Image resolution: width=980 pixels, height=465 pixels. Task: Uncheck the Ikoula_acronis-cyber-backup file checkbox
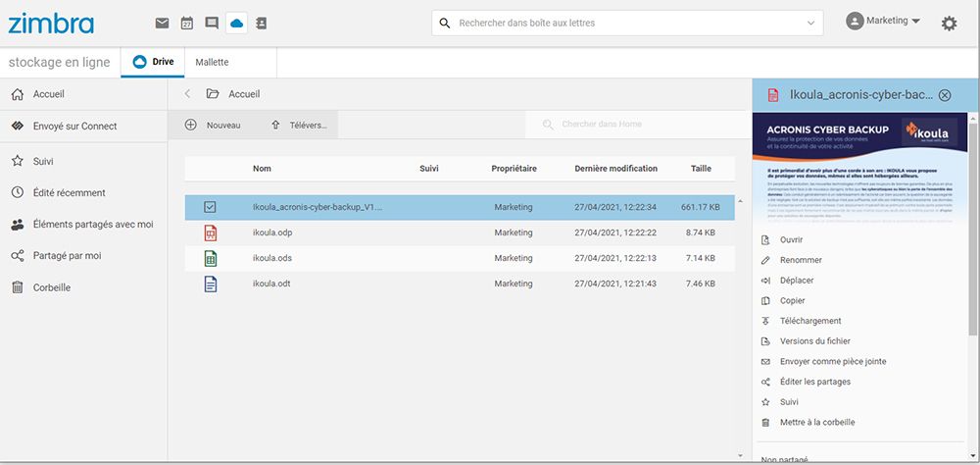[x=210, y=207]
